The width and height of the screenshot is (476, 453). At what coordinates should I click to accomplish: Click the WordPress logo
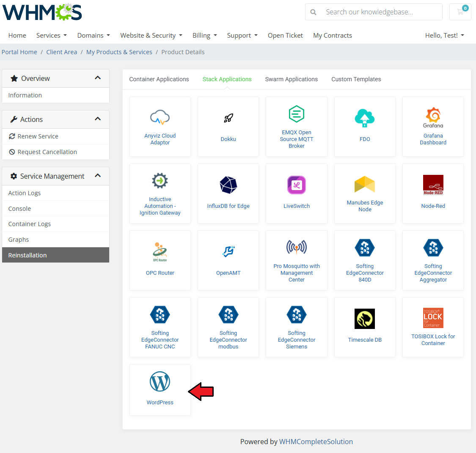[160, 381]
